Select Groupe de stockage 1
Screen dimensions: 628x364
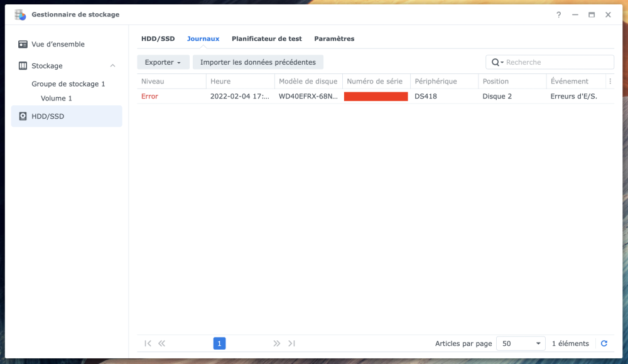68,83
